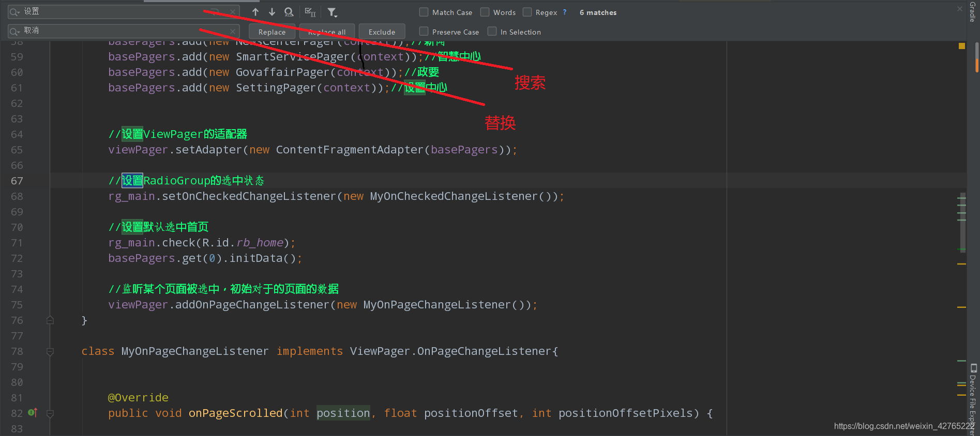The height and width of the screenshot is (436, 980).
Task: Click the onPageScrolled method name
Action: pyautogui.click(x=235, y=413)
